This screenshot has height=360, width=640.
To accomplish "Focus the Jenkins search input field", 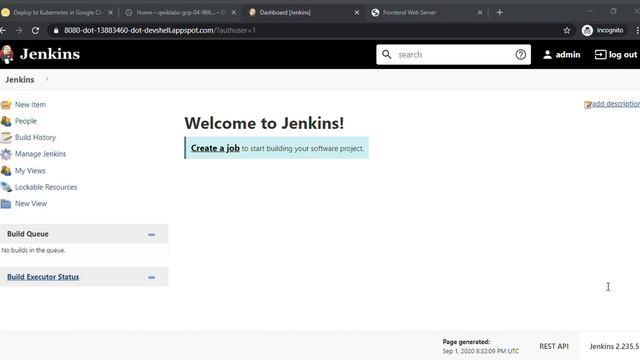I will [453, 54].
